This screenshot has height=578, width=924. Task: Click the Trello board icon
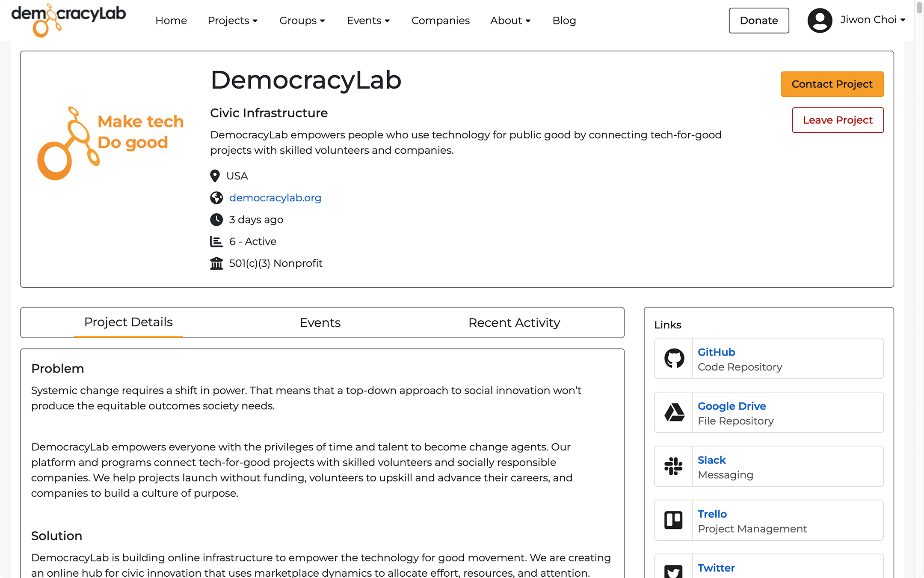click(674, 520)
